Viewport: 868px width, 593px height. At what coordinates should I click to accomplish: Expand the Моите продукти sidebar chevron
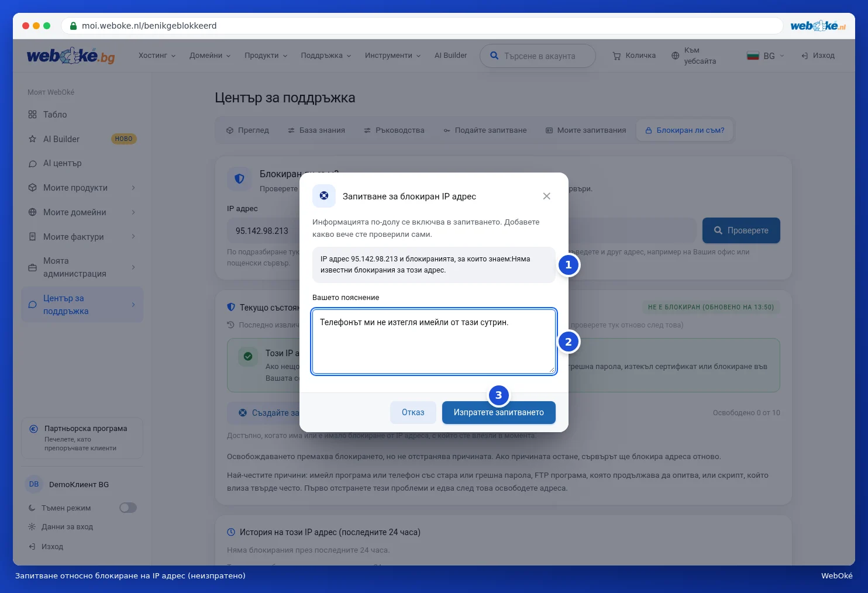click(133, 188)
